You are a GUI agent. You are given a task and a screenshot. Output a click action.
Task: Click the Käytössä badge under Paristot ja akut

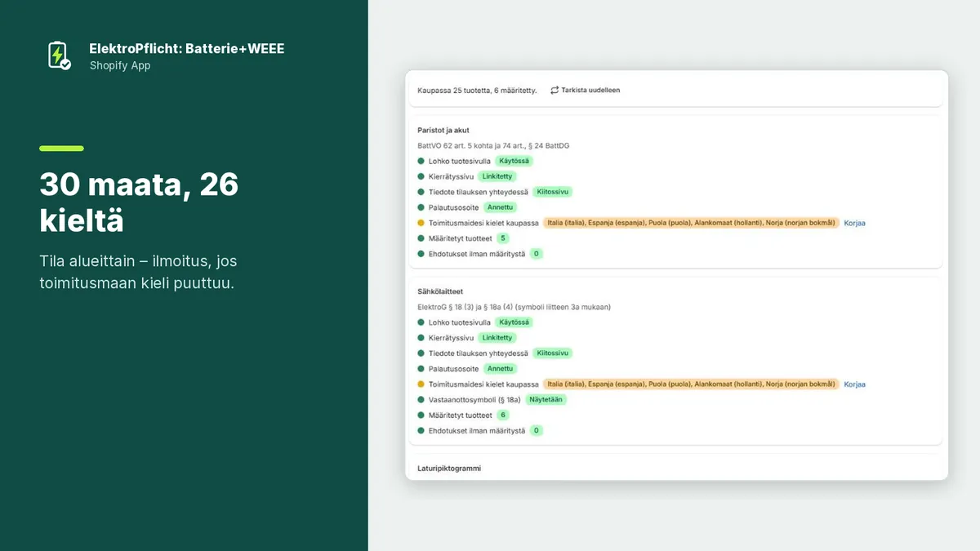515,161
